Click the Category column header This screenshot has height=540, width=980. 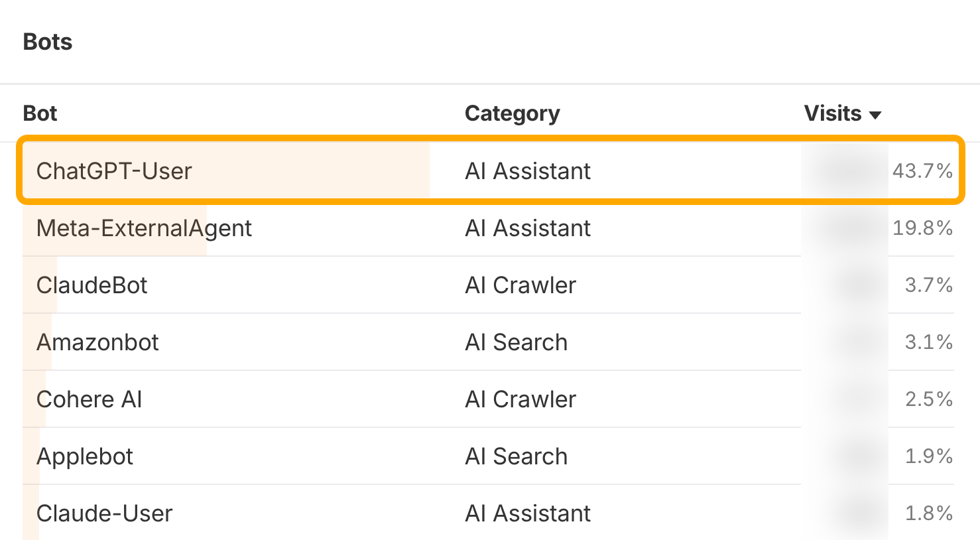[512, 114]
